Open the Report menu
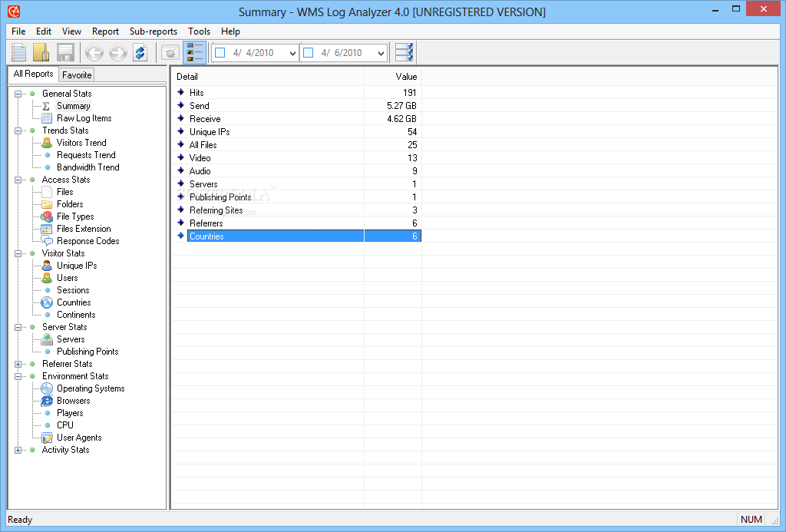 point(105,31)
